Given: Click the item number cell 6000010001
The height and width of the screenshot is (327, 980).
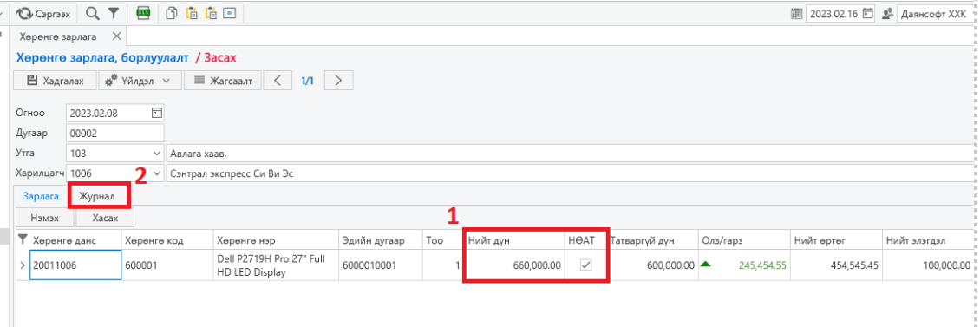Looking at the screenshot, I should [380, 265].
